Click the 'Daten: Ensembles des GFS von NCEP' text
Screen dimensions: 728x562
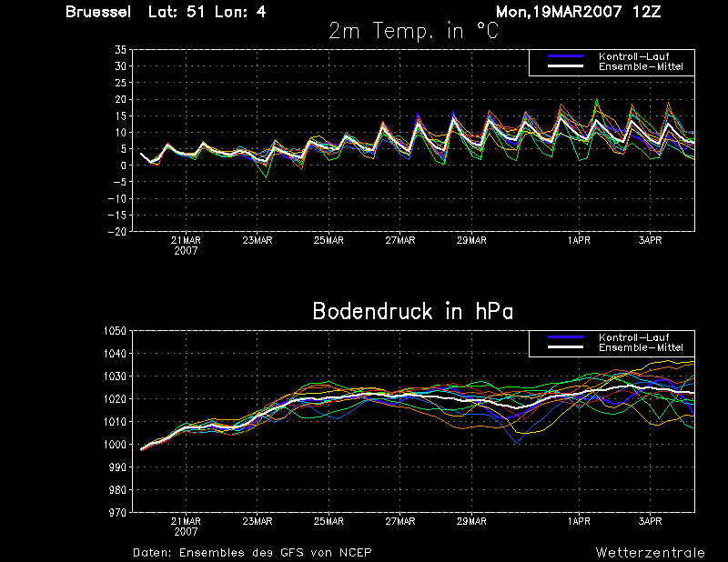[252, 553]
